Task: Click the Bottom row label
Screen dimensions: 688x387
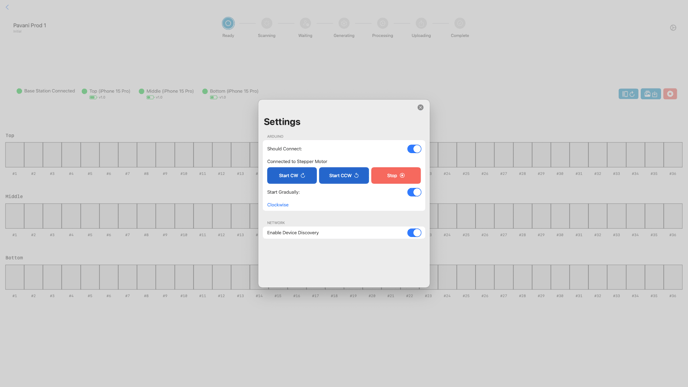Action: click(x=14, y=258)
